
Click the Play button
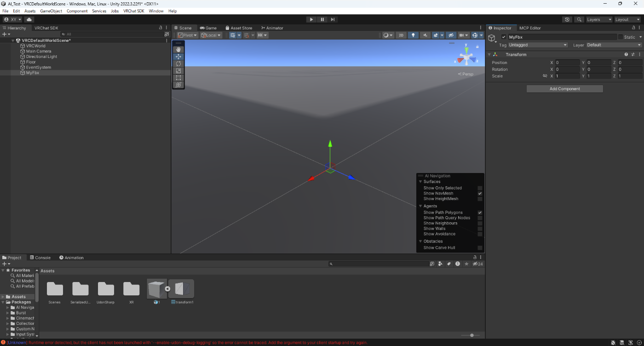(x=311, y=19)
